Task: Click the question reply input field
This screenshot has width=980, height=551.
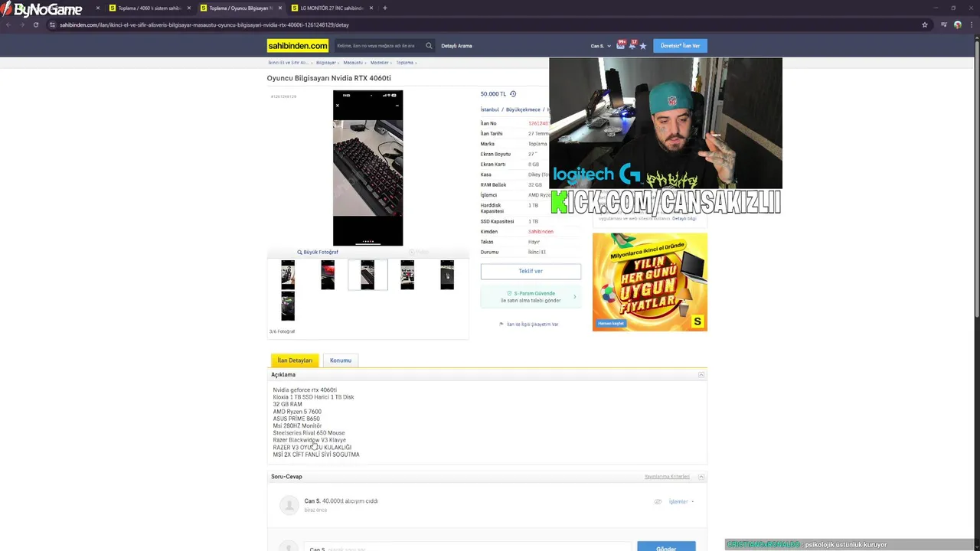Action: 467,548
